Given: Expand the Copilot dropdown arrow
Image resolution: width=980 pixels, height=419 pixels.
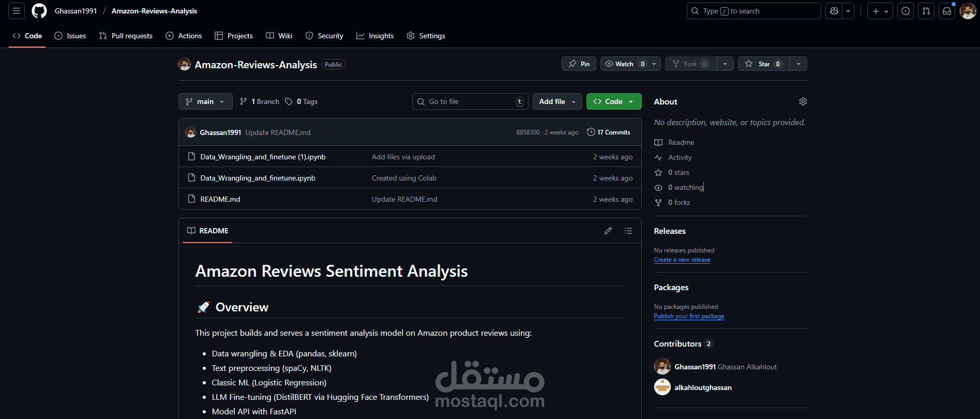Looking at the screenshot, I should 848,11.
